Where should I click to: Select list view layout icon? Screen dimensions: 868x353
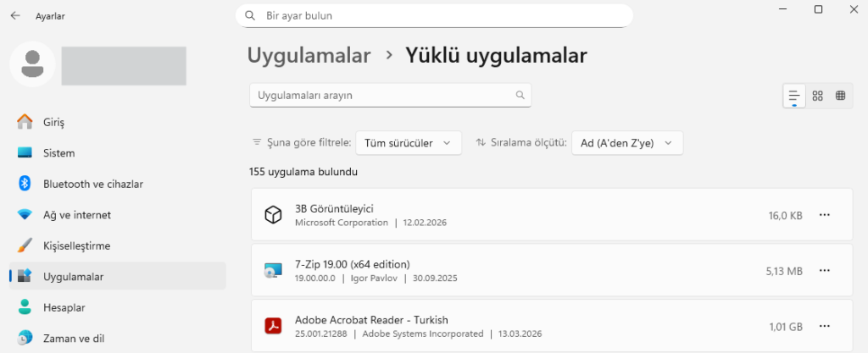pyautogui.click(x=794, y=96)
